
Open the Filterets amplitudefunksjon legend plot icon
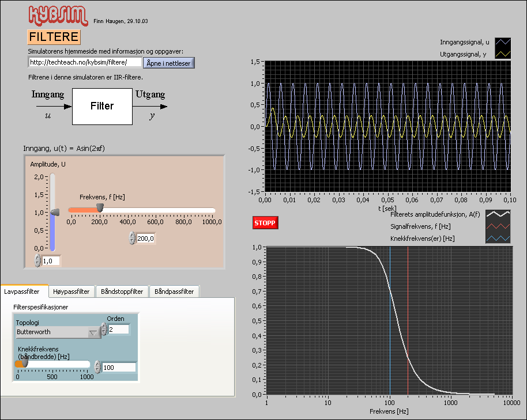click(x=497, y=213)
